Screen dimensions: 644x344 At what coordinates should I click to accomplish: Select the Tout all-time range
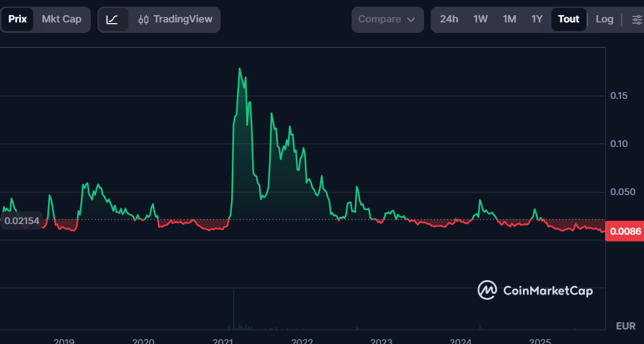coord(568,19)
